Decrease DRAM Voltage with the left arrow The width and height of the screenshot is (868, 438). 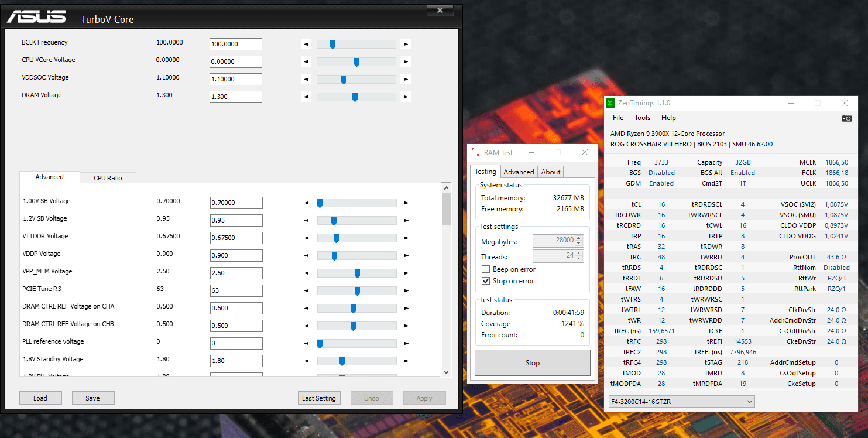(306, 97)
